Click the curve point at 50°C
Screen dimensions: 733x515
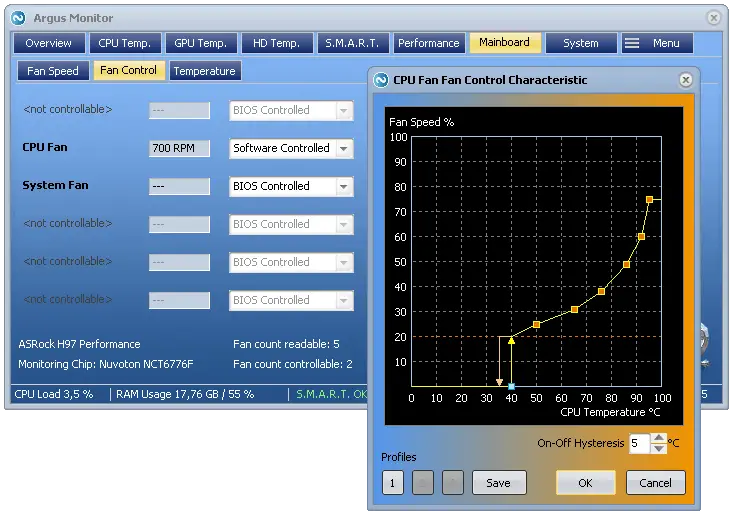click(536, 324)
